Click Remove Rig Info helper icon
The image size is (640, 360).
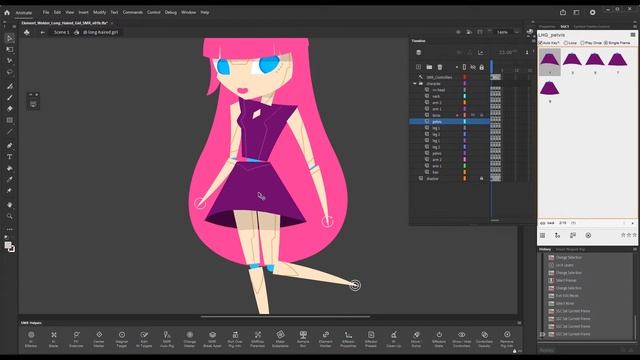(507, 339)
